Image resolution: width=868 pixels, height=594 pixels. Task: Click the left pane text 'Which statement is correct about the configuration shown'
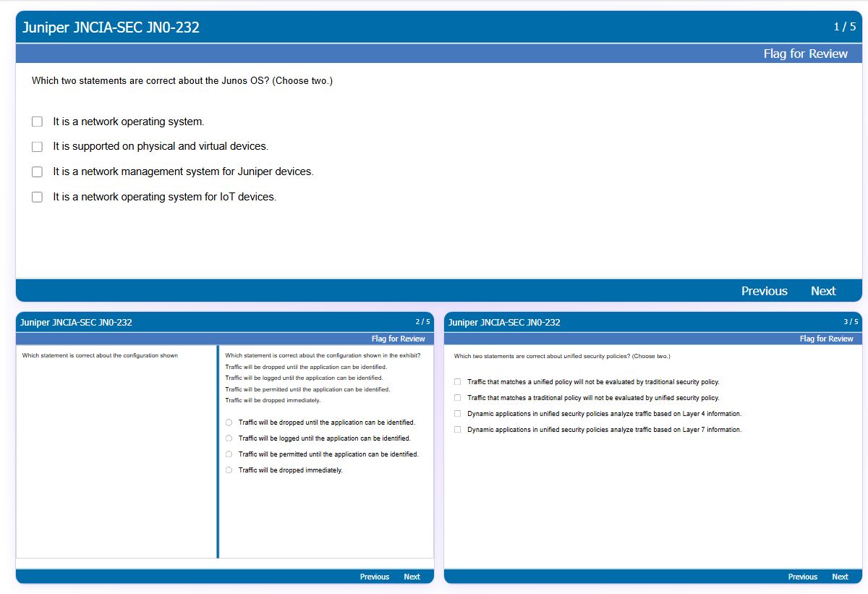pos(100,355)
